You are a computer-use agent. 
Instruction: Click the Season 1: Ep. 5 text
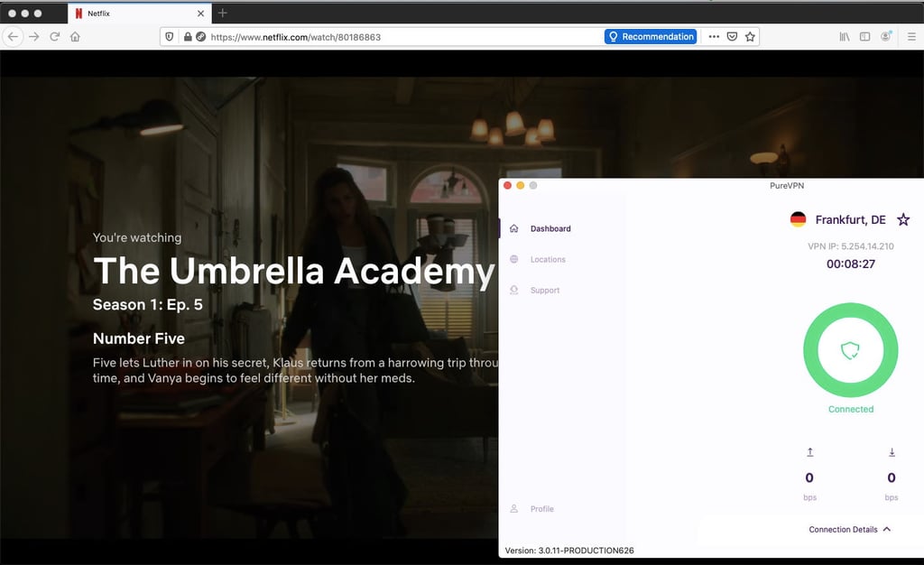pos(147,304)
